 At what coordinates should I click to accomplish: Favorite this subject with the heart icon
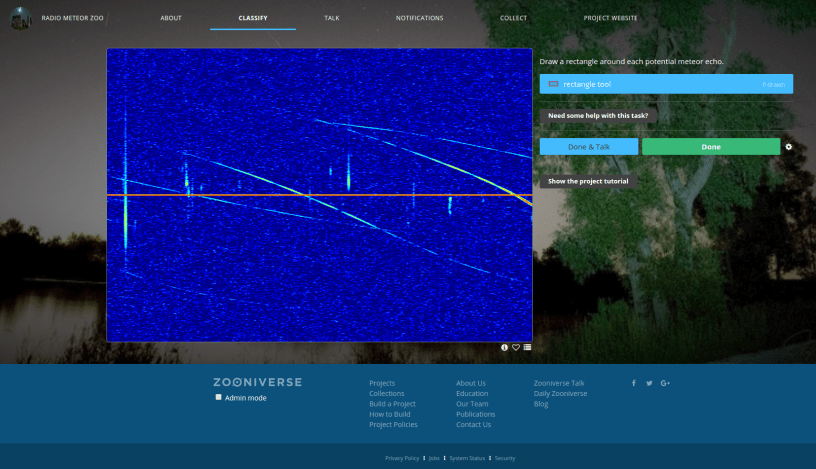point(516,348)
